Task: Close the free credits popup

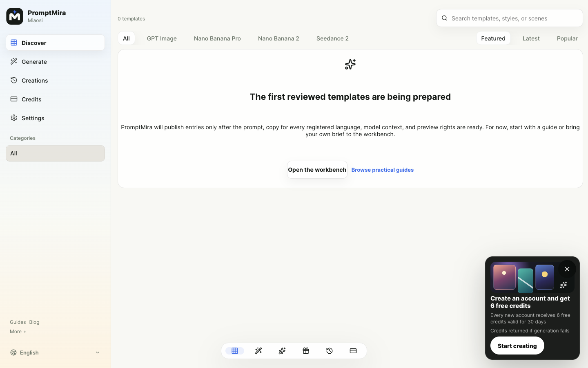Action: (x=567, y=269)
